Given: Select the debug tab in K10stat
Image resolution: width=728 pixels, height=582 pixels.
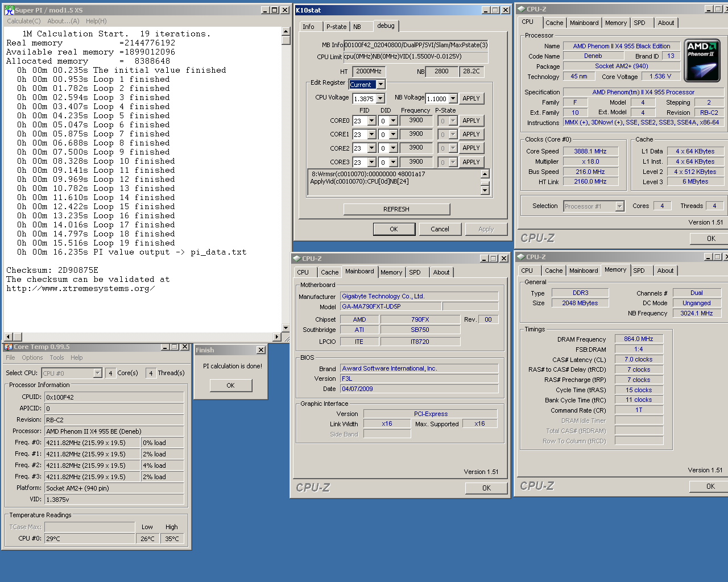Looking at the screenshot, I should coord(386,26).
